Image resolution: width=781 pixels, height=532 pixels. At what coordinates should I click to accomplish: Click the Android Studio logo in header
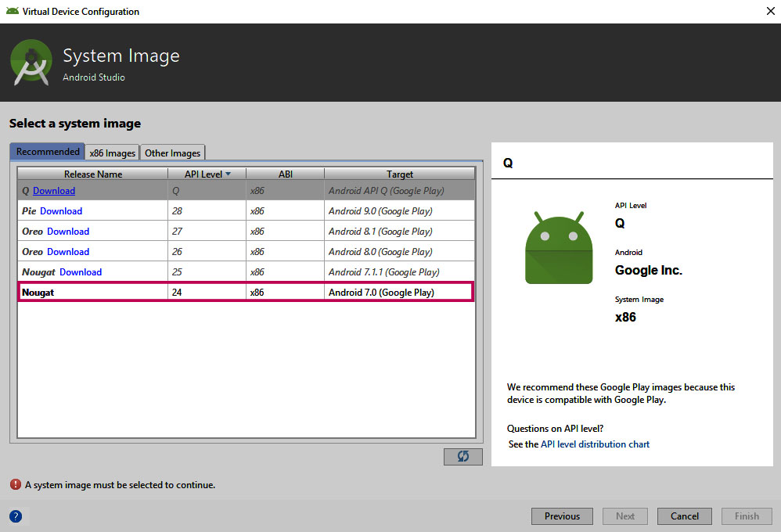[x=31, y=63]
